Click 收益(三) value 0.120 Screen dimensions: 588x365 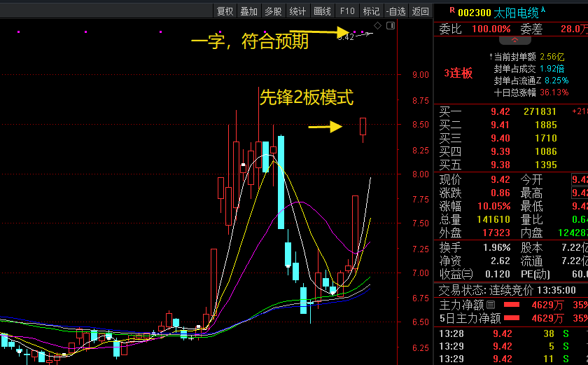point(497,274)
